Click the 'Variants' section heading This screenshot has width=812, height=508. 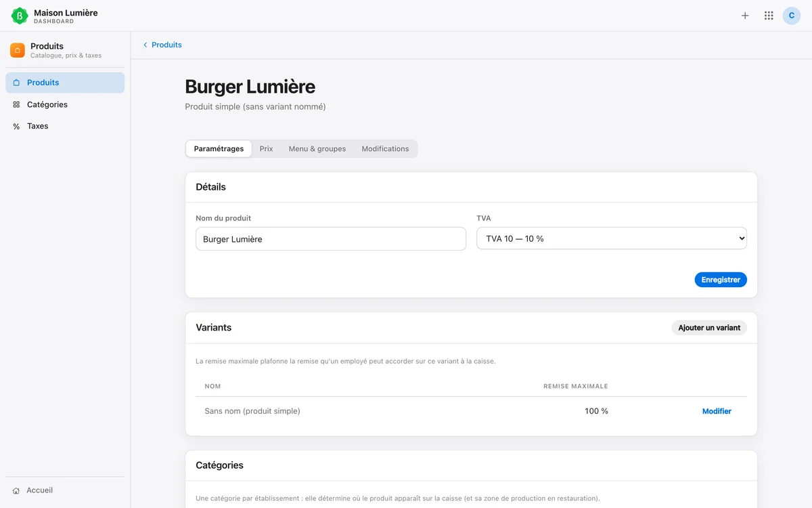[214, 328]
